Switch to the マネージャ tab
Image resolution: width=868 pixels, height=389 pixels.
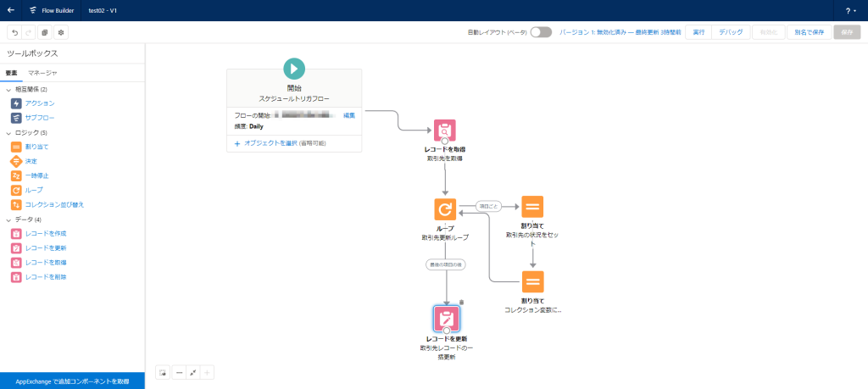tap(42, 73)
